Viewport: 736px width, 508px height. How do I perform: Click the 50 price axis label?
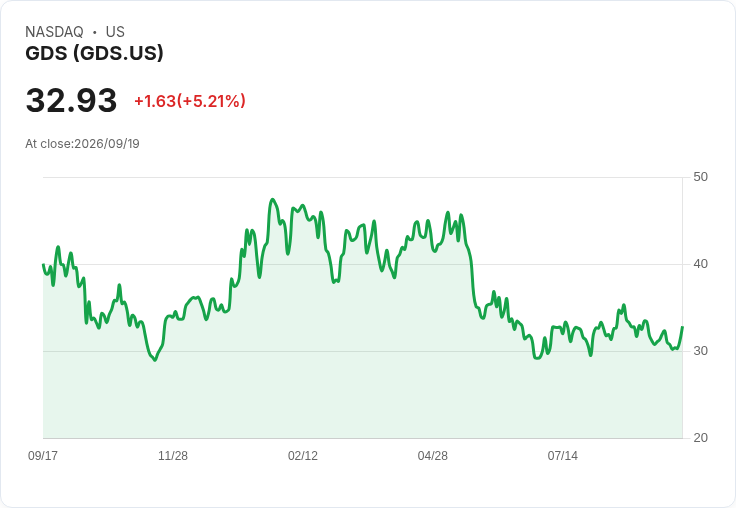(700, 177)
